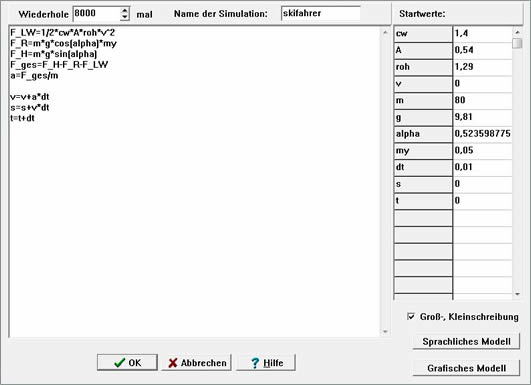Select the value cell for variable t

[x=482, y=201]
